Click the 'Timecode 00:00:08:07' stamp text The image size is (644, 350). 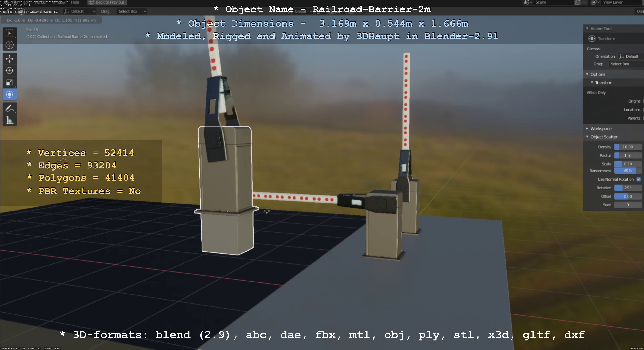(12, 349)
